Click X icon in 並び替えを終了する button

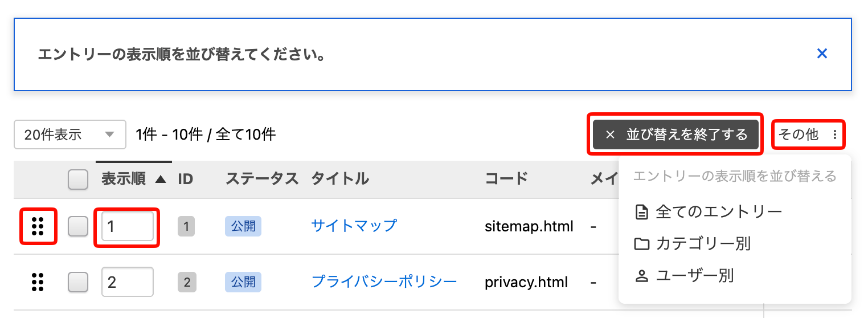(610, 135)
